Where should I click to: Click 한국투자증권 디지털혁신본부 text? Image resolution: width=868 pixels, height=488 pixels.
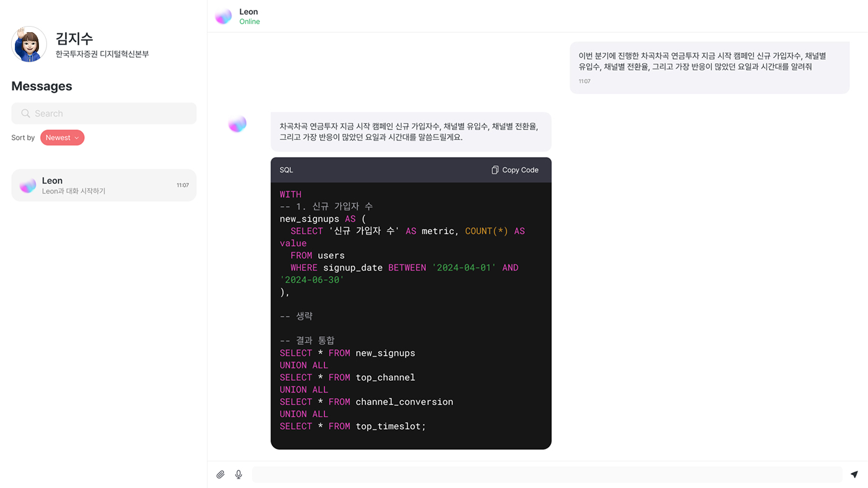pos(102,54)
